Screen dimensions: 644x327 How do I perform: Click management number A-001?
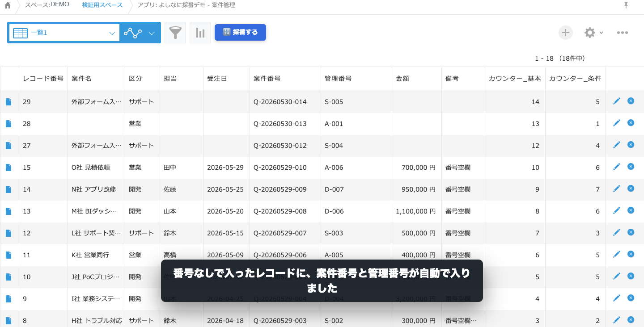tap(334, 124)
